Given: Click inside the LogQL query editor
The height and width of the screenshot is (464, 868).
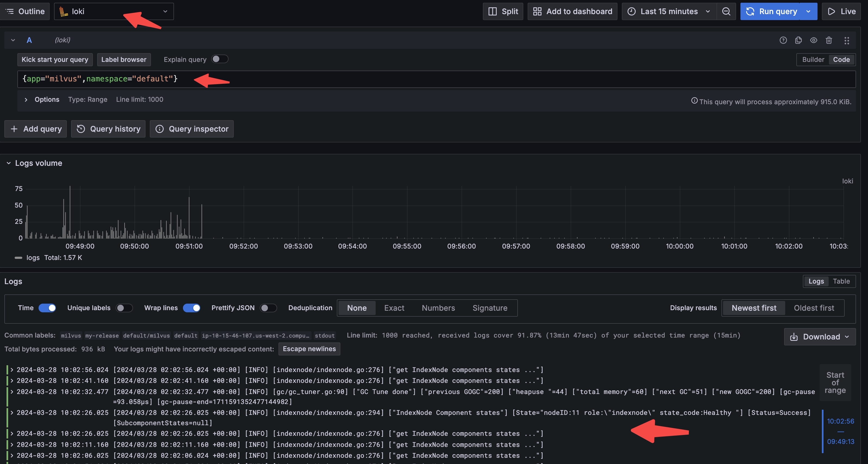Looking at the screenshot, I should [x=337, y=79].
